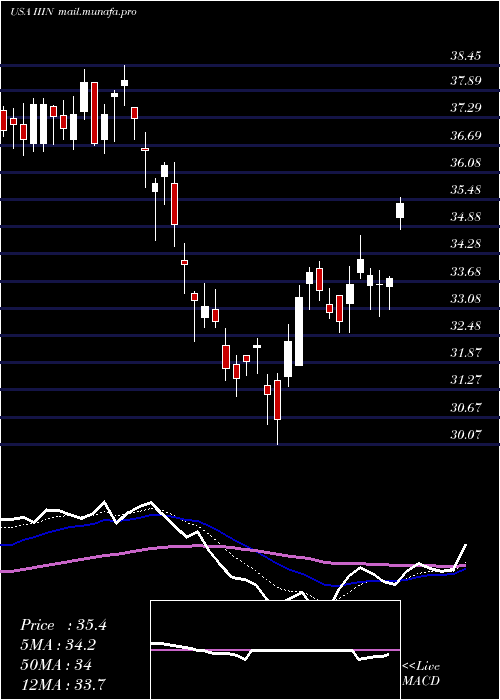Click the USA IHN mail.munafa.pro title text

pyautogui.click(x=73, y=12)
